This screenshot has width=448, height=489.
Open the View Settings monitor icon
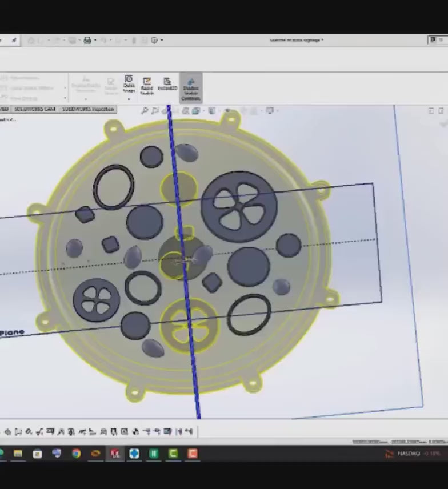(270, 111)
